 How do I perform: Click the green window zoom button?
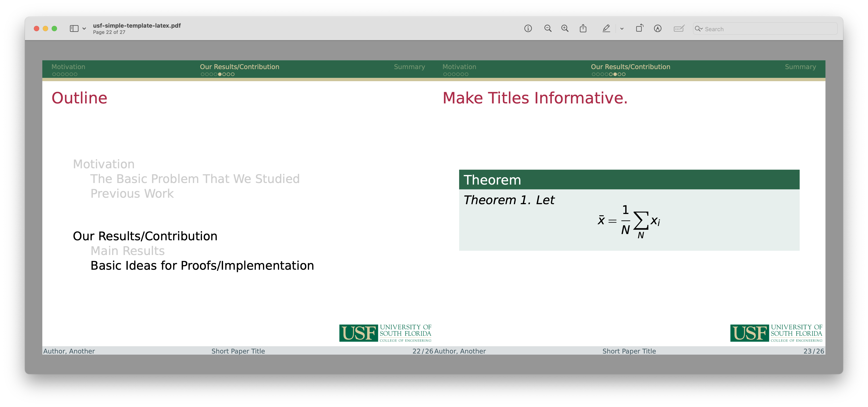(54, 29)
